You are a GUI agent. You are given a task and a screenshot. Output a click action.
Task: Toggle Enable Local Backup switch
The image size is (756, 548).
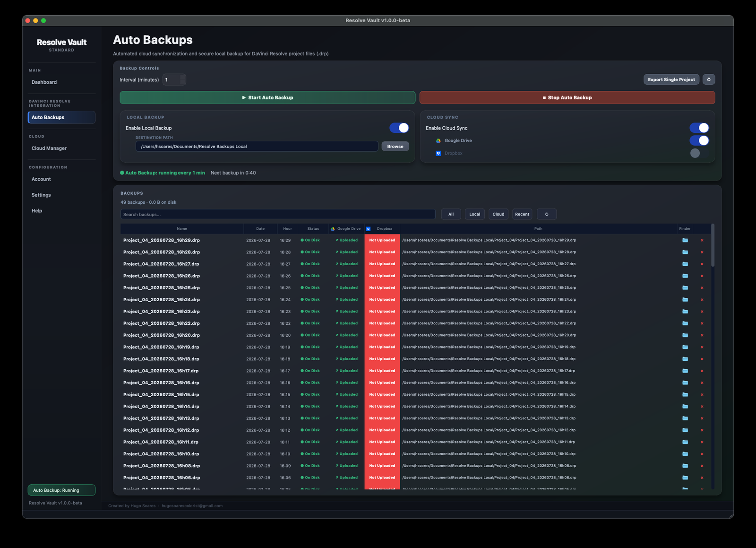399,128
